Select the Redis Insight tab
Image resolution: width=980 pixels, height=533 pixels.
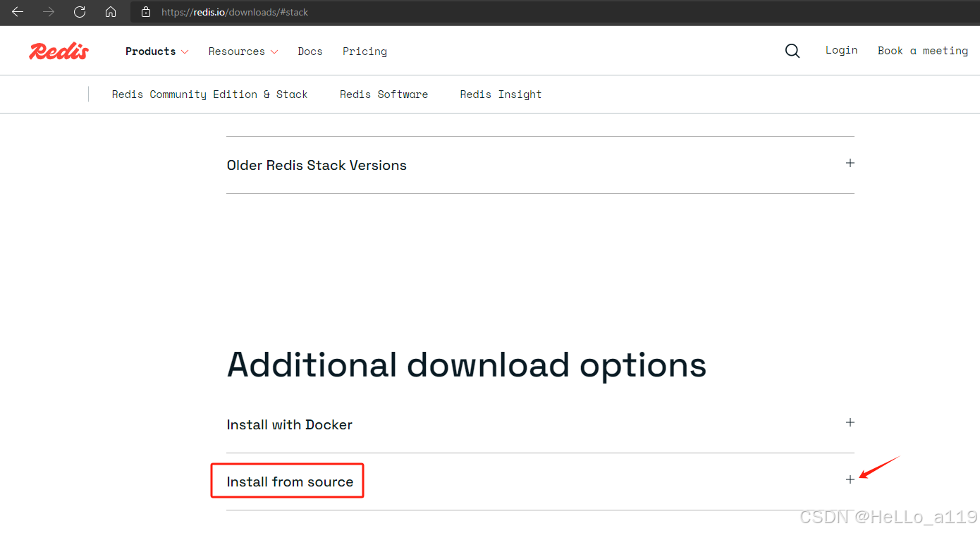[501, 94]
